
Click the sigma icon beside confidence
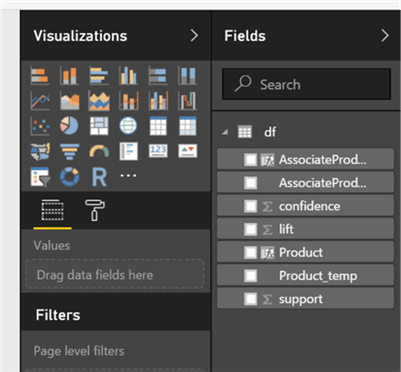pyautogui.click(x=267, y=206)
